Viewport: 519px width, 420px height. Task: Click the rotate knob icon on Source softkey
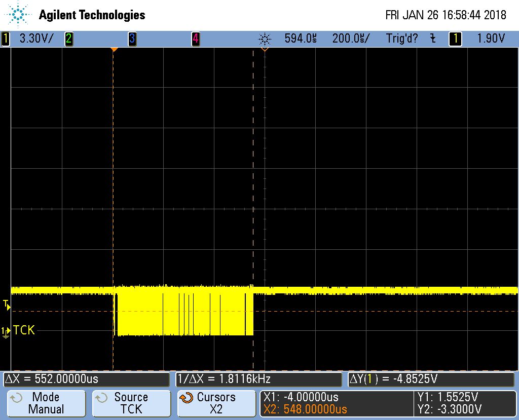101,398
